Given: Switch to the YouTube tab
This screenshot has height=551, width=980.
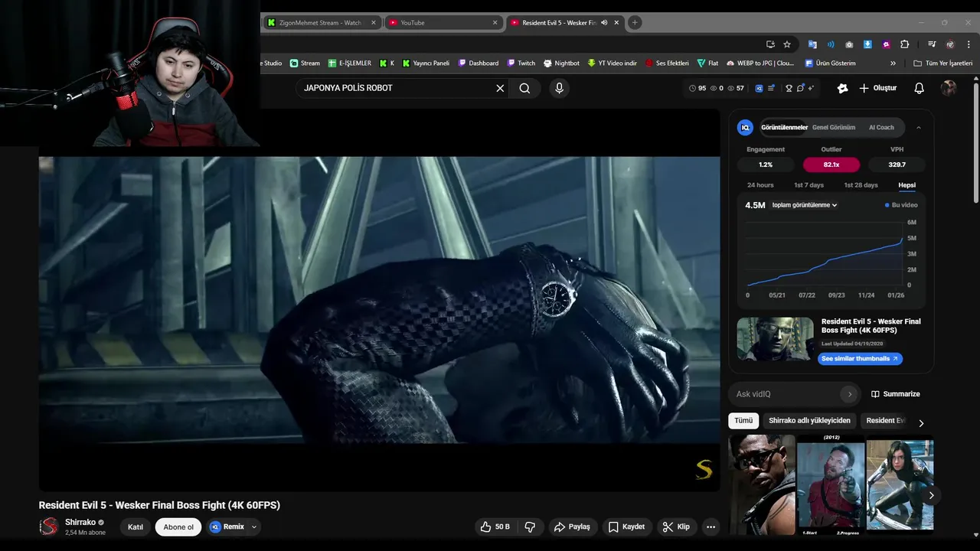Looking at the screenshot, I should (443, 23).
